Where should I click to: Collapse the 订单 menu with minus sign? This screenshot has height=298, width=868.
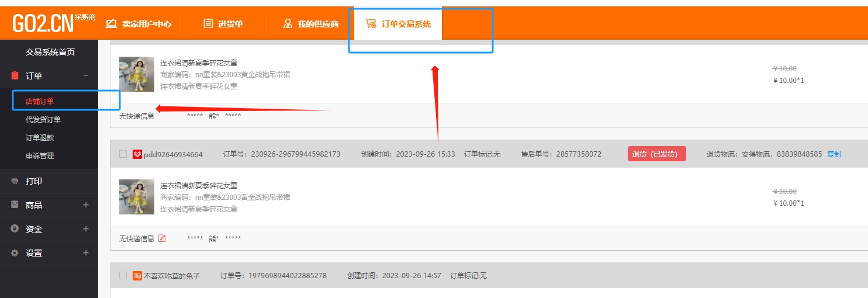[86, 75]
